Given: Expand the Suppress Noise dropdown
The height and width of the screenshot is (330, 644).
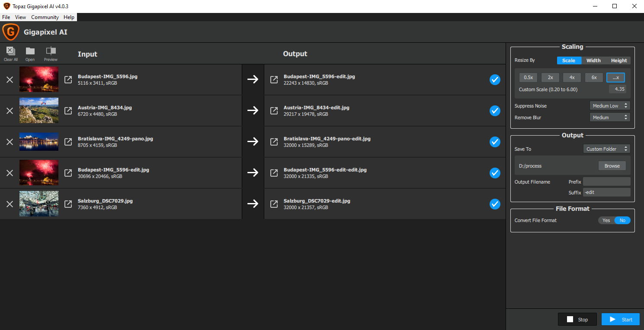Looking at the screenshot, I should 609,106.
